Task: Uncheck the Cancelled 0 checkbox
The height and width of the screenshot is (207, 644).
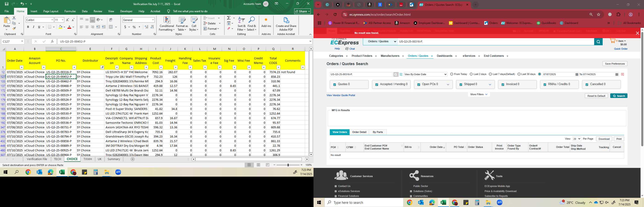Action: 587,85
